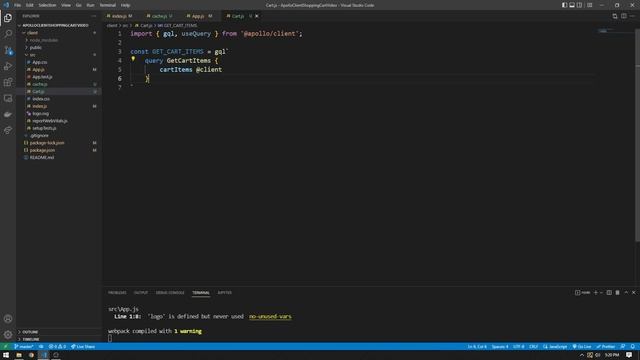Viewport: 640px width, 360px height.
Task: Open the Selection menu
Action: tap(47, 5)
